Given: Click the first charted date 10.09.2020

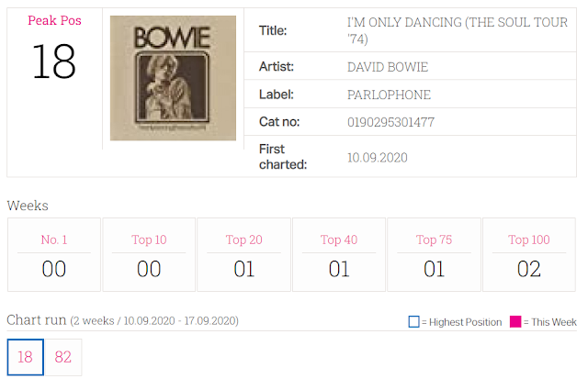Looking at the screenshot, I should (378, 157).
